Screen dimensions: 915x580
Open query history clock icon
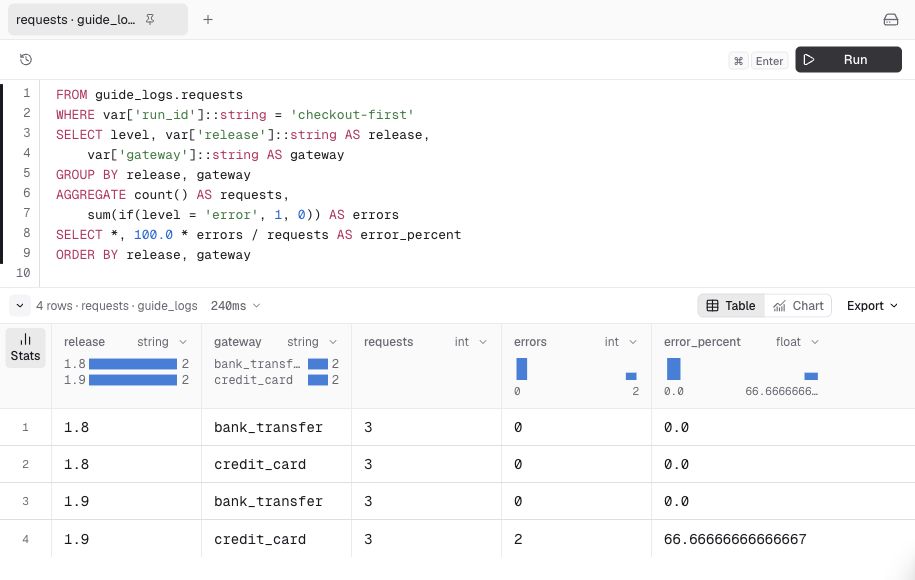coord(26,60)
